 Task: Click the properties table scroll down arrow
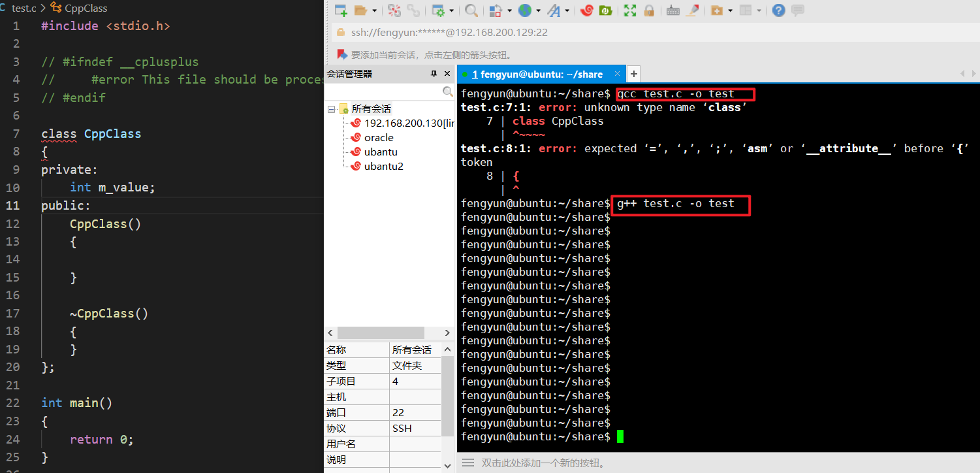tap(447, 466)
